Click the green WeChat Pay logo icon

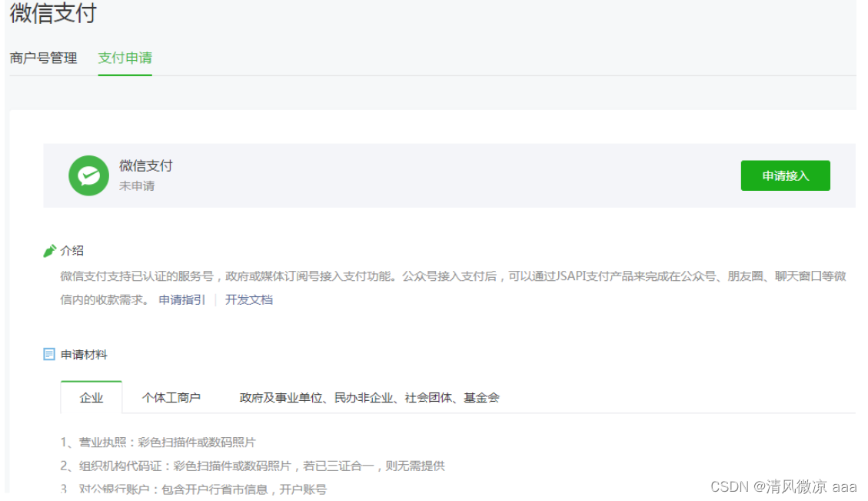88,175
